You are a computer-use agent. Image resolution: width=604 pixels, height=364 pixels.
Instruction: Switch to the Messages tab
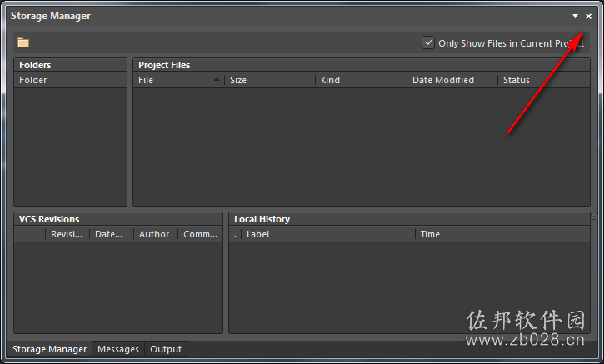click(x=118, y=349)
